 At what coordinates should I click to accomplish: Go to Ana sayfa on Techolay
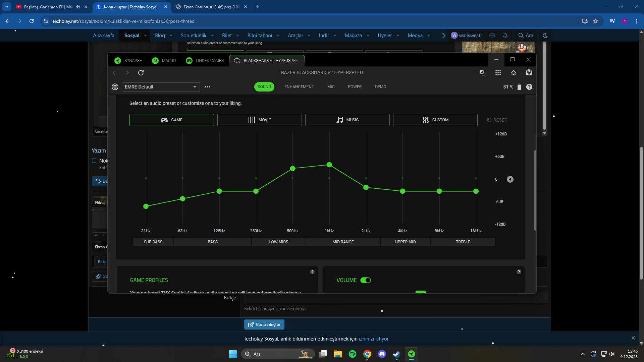click(x=104, y=36)
